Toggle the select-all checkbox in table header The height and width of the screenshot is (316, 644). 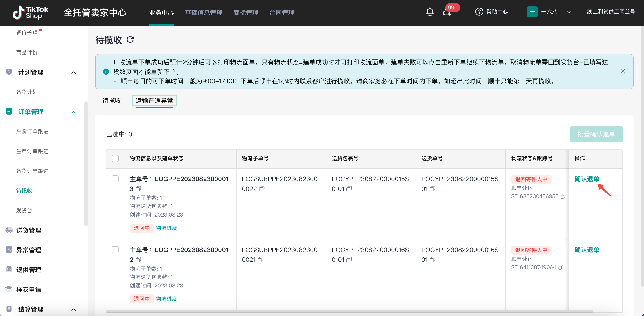point(115,158)
